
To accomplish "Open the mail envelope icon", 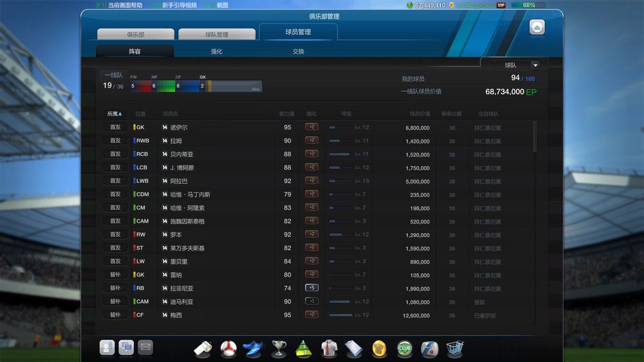I will pos(145,347).
